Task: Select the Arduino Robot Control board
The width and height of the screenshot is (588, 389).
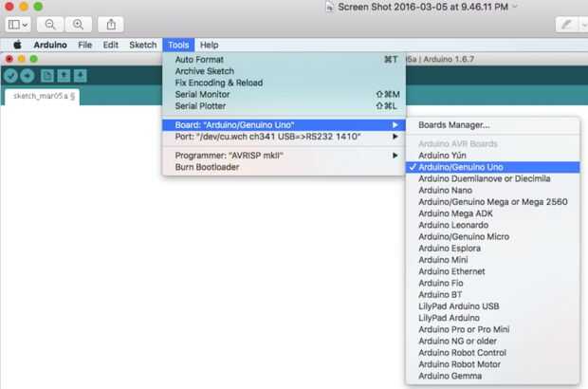Action: (493, 353)
